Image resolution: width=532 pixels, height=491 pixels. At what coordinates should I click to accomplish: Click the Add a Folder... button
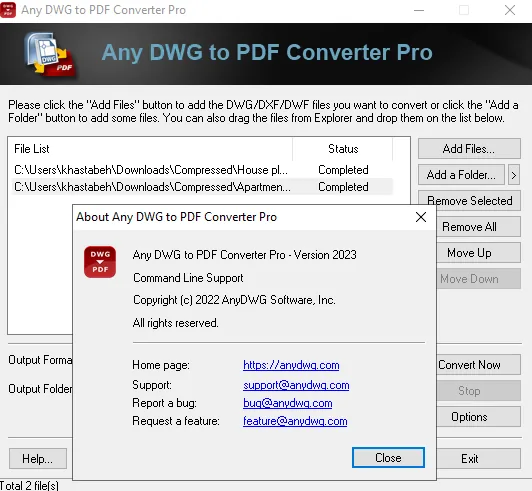pos(461,175)
